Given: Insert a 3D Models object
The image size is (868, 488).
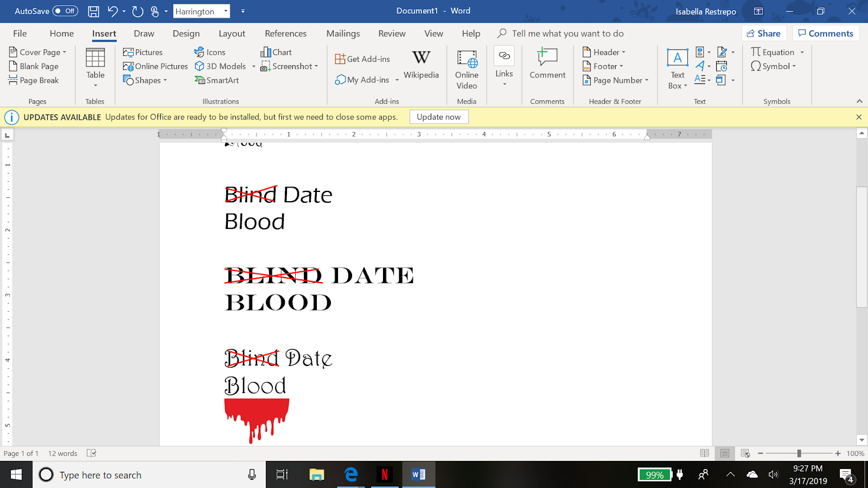Looking at the screenshot, I should pyautogui.click(x=220, y=66).
